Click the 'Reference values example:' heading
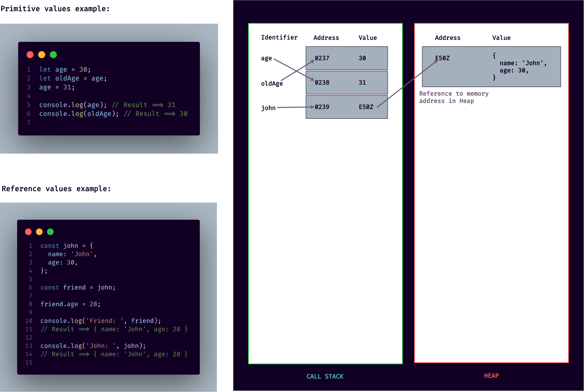 click(x=56, y=189)
